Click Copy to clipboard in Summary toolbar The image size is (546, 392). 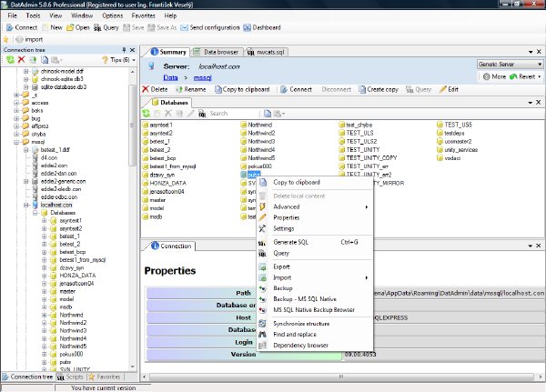coord(242,89)
